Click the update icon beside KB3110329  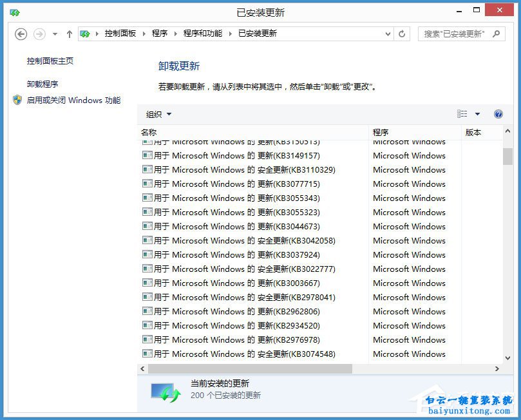pos(146,169)
